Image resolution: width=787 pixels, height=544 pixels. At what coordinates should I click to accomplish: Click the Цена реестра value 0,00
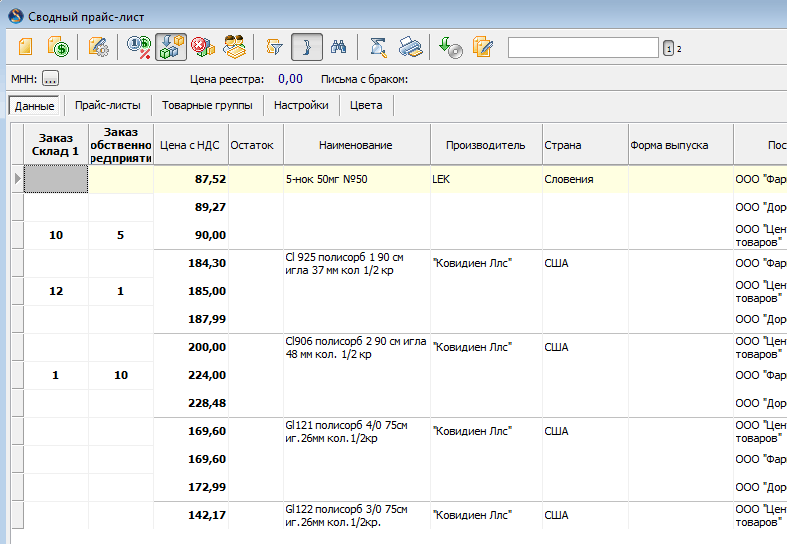291,79
